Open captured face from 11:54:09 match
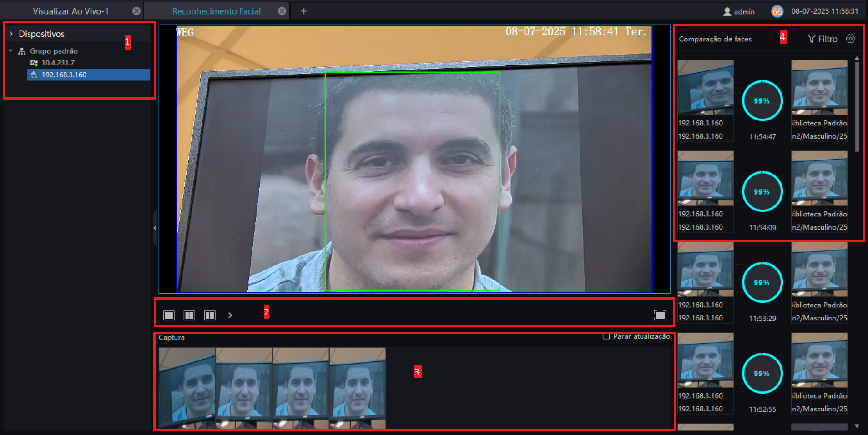The width and height of the screenshot is (868, 435). tap(706, 178)
